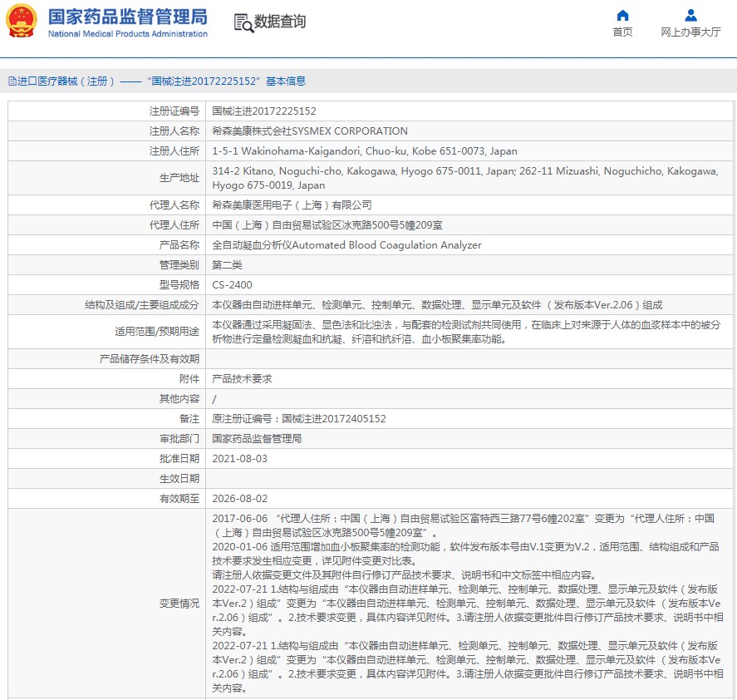Click the small document icon before 进口医疗器械
This screenshot has width=737, height=700.
click(12, 81)
